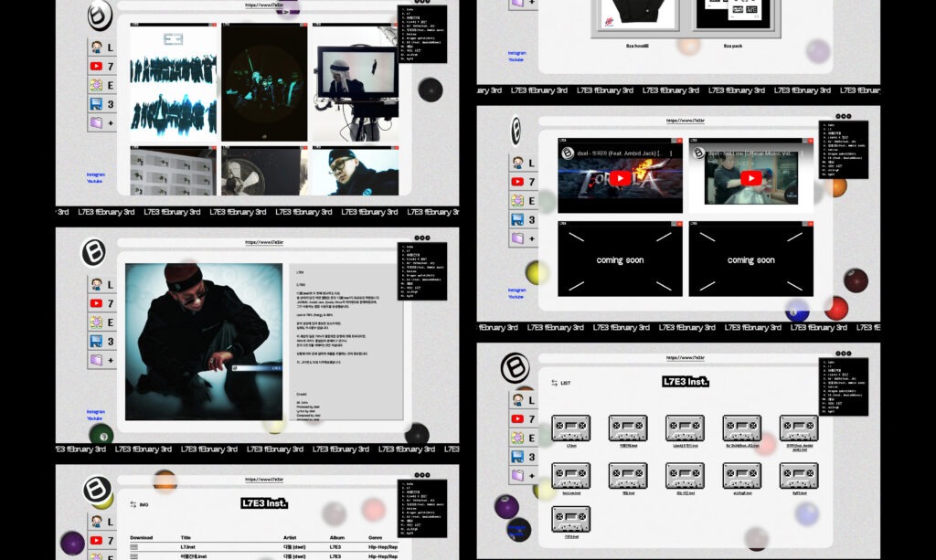Open the fan photo in the gallery bottom row
Viewport: 936px width, 560px height.
tap(264, 171)
